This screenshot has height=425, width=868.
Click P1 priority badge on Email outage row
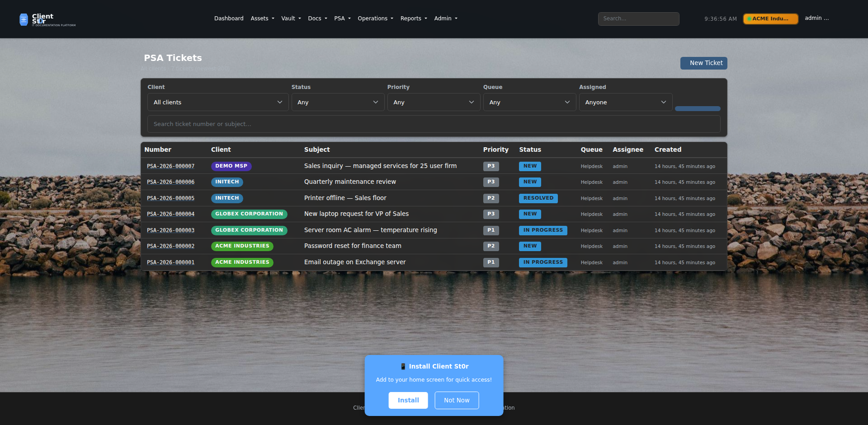coord(491,262)
